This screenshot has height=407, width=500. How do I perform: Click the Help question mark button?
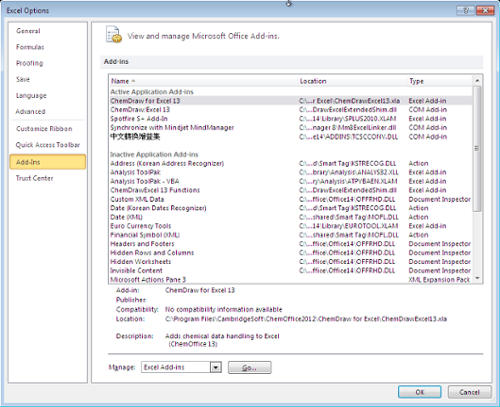465,10
